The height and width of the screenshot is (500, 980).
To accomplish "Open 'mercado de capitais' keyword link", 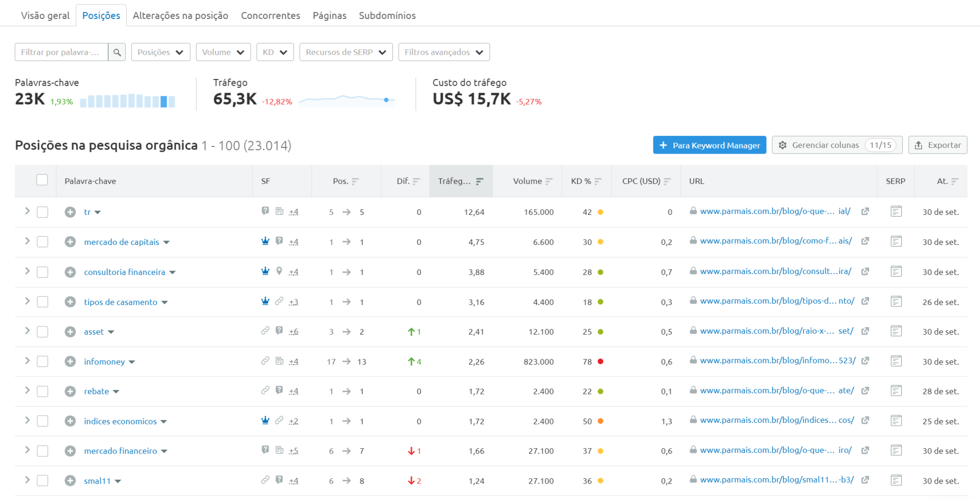I will 121,242.
